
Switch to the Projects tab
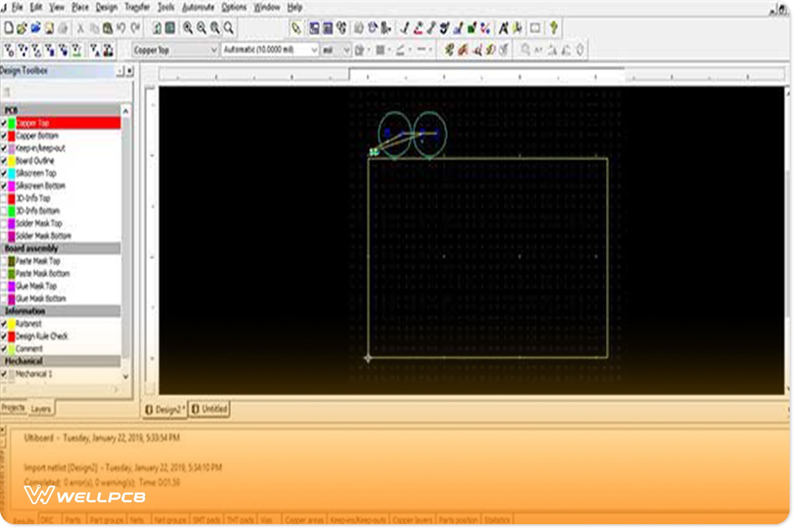[14, 408]
